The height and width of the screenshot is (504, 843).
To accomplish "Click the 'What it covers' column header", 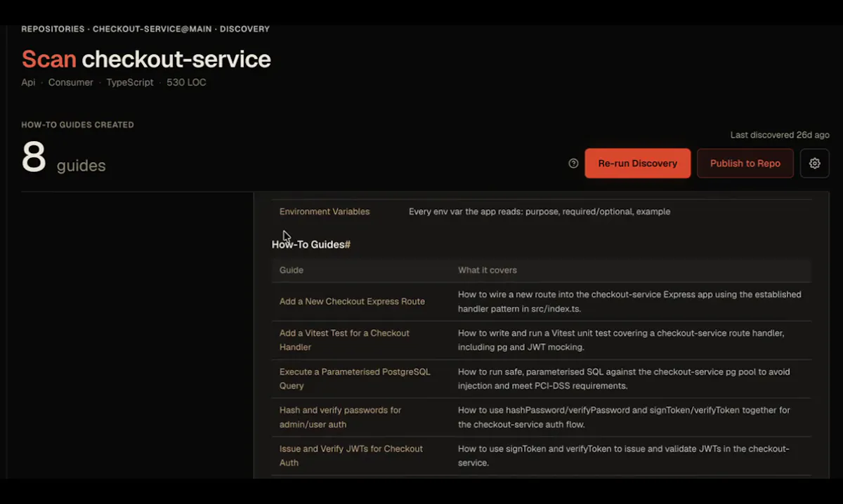I will (x=488, y=270).
